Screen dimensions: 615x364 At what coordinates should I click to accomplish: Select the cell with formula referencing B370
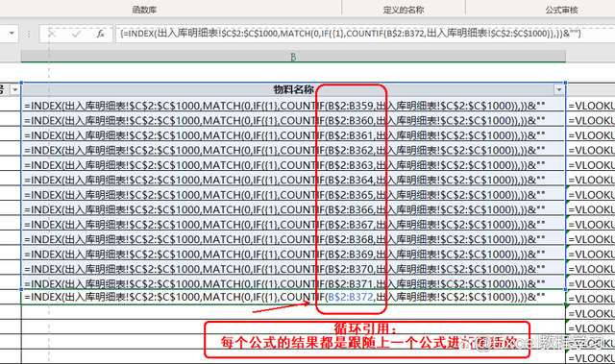click(293, 269)
